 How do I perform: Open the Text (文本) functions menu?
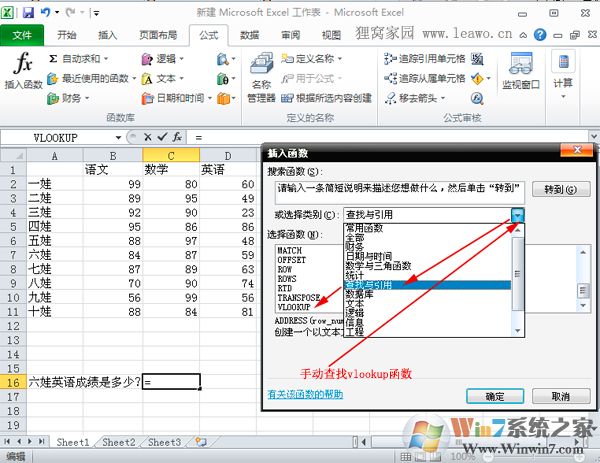162,79
